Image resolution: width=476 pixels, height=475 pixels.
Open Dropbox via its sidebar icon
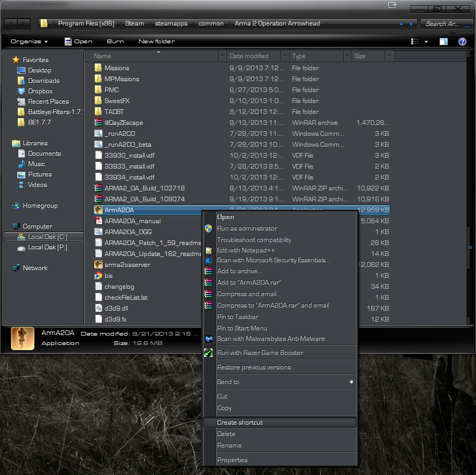(x=21, y=91)
